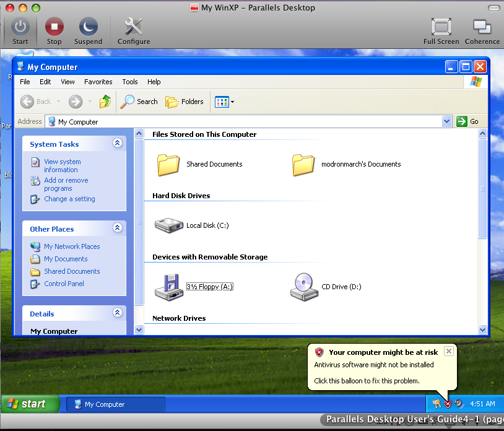
Task: Collapse the System Tasks panel
Action: click(117, 143)
